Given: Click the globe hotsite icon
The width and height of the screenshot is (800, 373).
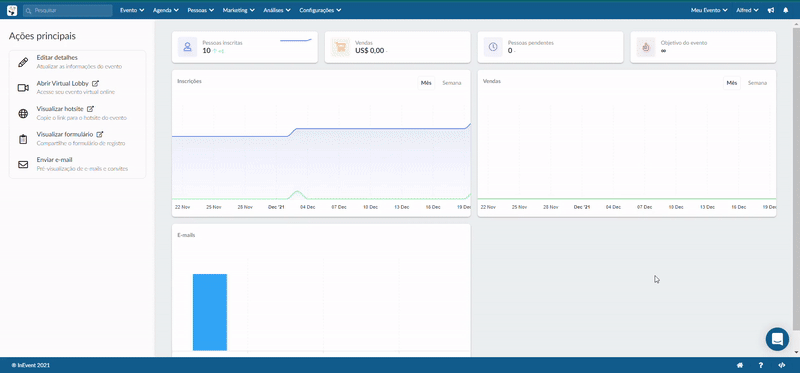Looking at the screenshot, I should pos(23,113).
